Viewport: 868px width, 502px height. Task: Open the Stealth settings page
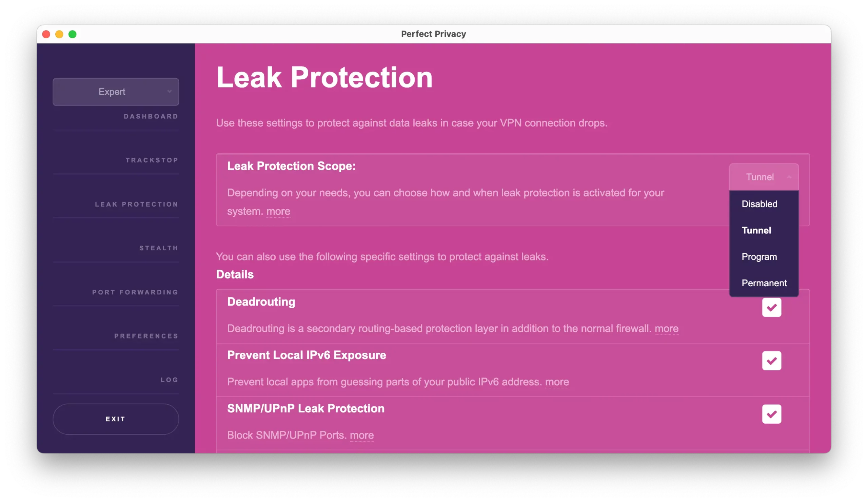point(158,248)
